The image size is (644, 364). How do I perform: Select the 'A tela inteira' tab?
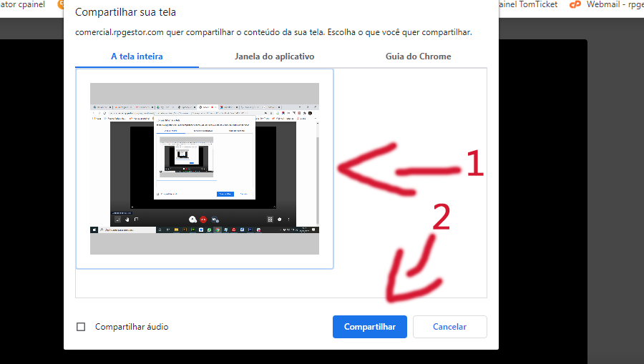137,56
